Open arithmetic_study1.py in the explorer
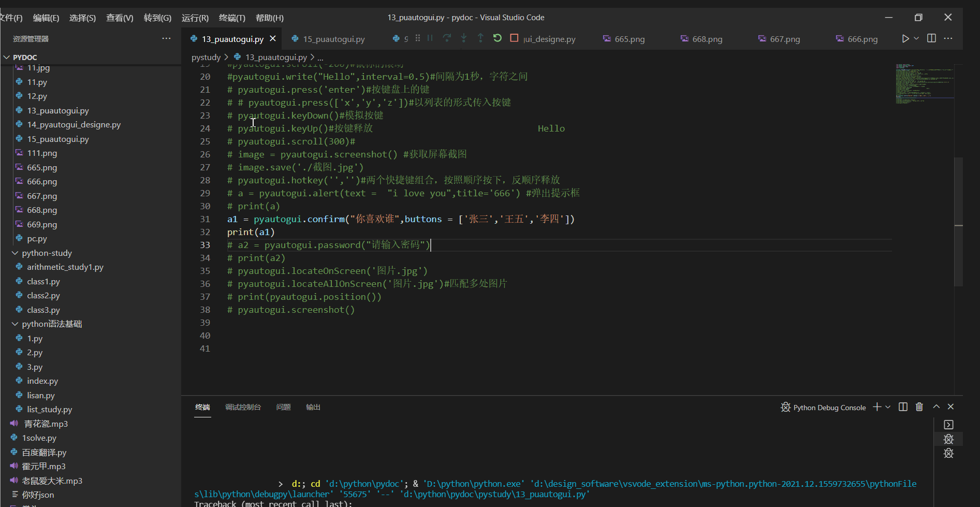 coord(65,267)
